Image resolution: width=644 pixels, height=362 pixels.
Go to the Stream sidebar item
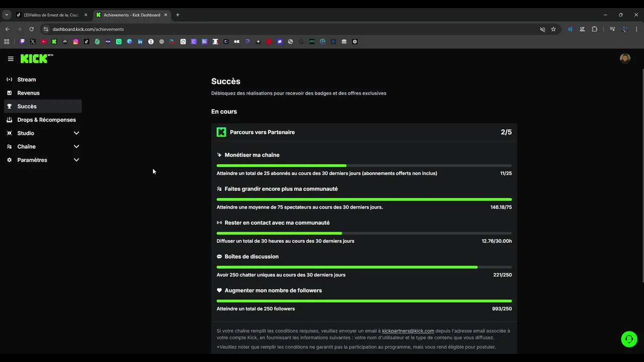point(26,79)
